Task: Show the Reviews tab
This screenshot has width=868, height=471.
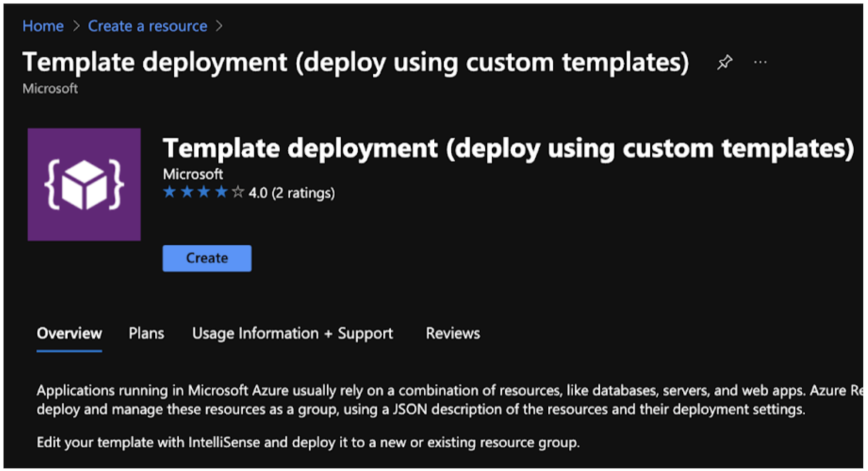Action: pyautogui.click(x=453, y=333)
